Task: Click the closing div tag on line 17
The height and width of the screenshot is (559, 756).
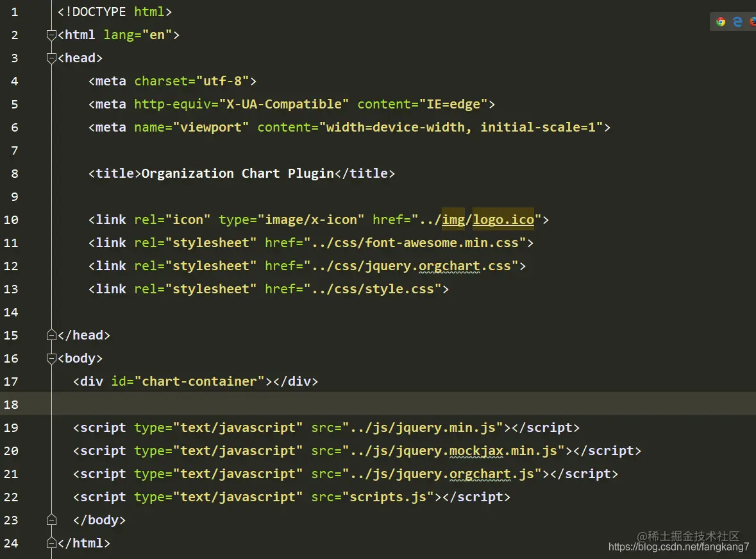Action: coord(296,381)
